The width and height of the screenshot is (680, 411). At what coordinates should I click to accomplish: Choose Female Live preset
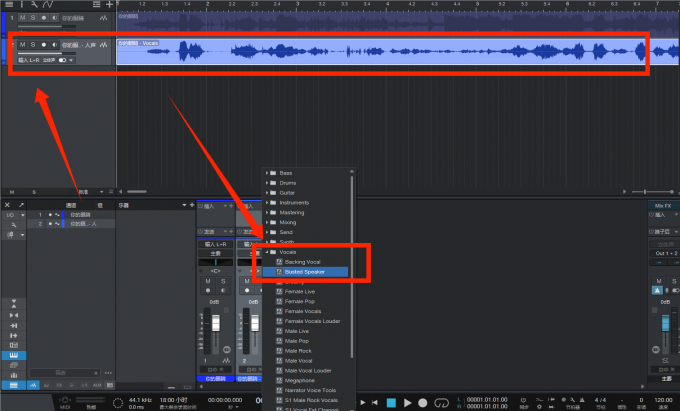[x=300, y=292]
